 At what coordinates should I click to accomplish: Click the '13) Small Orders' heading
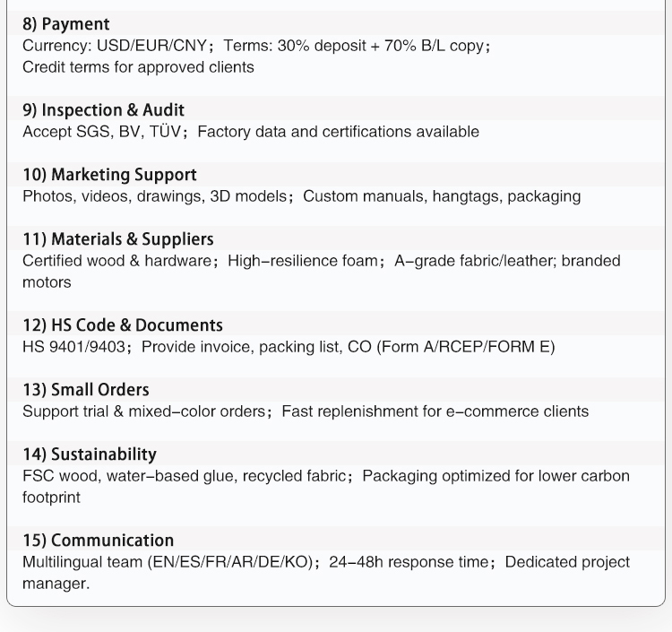pyautogui.click(x=86, y=390)
